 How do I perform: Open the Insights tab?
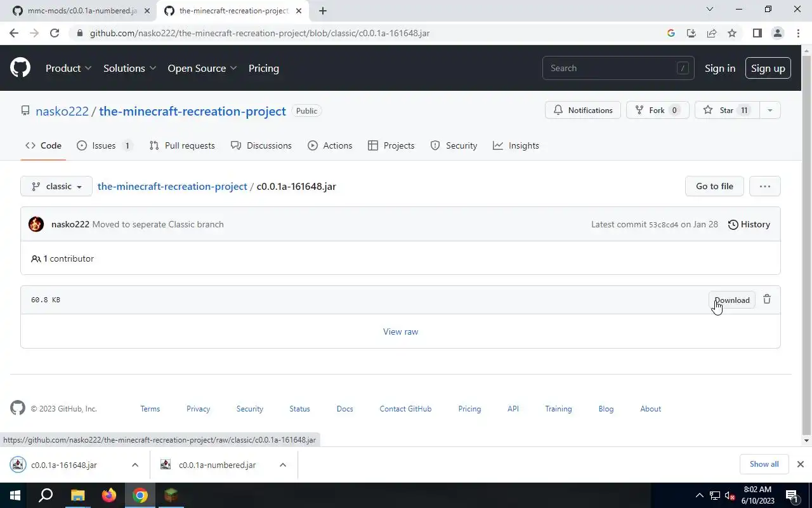[516, 145]
